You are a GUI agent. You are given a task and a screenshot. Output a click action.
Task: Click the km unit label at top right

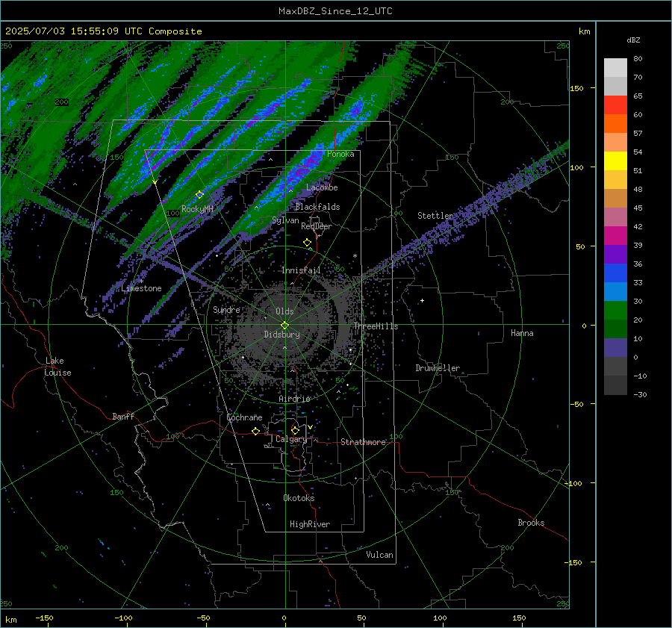(x=584, y=31)
